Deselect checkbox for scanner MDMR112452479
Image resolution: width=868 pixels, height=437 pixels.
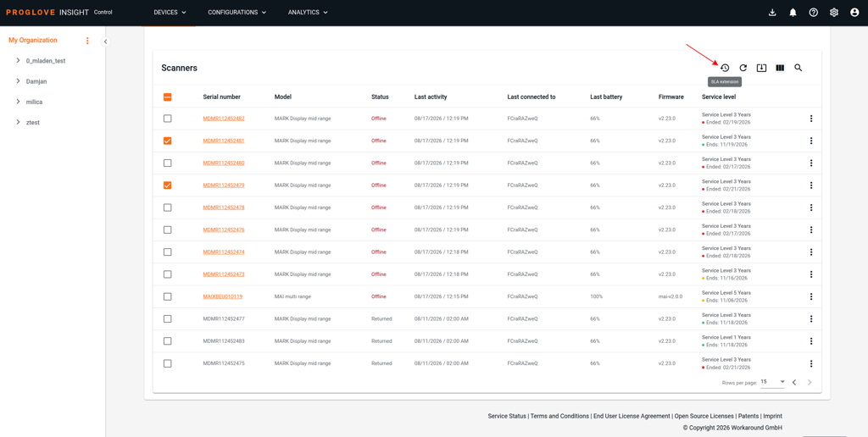[168, 185]
